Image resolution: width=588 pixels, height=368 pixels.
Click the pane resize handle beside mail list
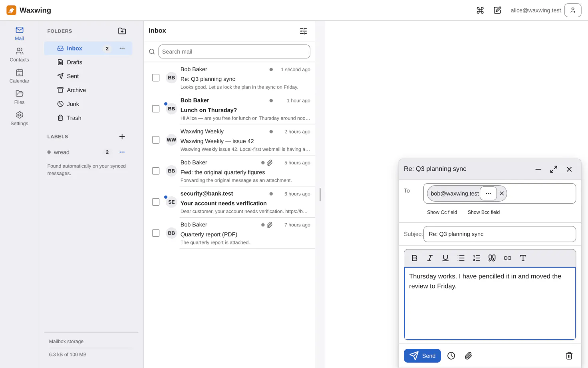[x=320, y=194]
